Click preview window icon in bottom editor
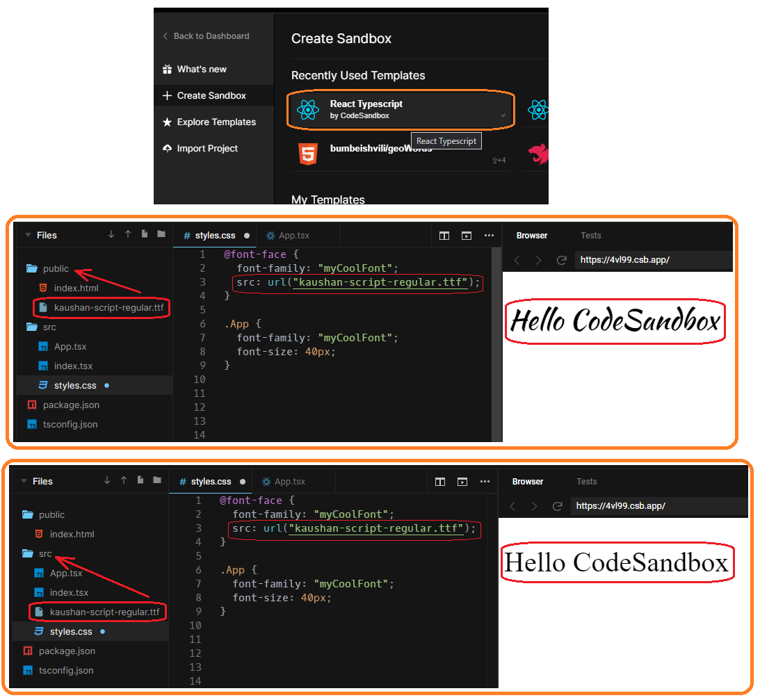This screenshot has width=760, height=700. click(462, 482)
